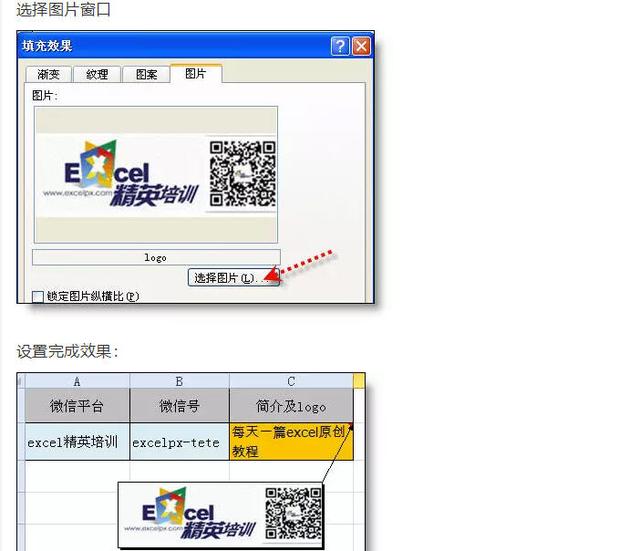Click the 选择图片(L)... button

click(x=233, y=278)
